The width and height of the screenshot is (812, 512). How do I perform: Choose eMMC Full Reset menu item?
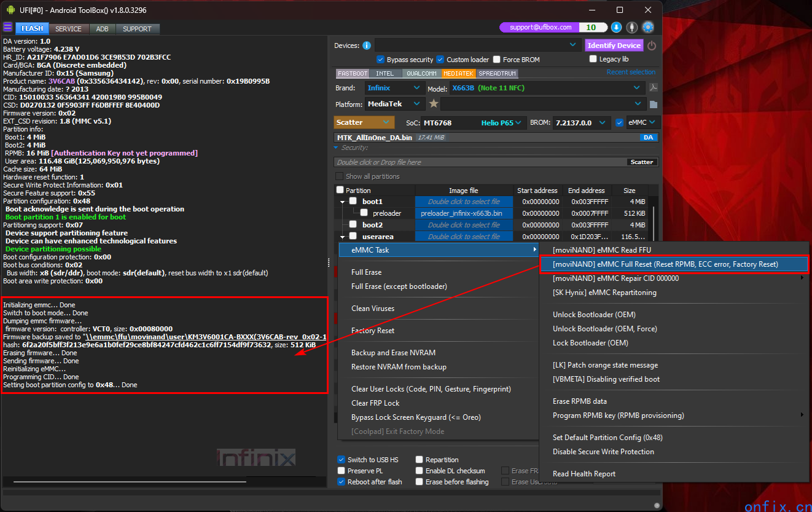[x=674, y=264]
